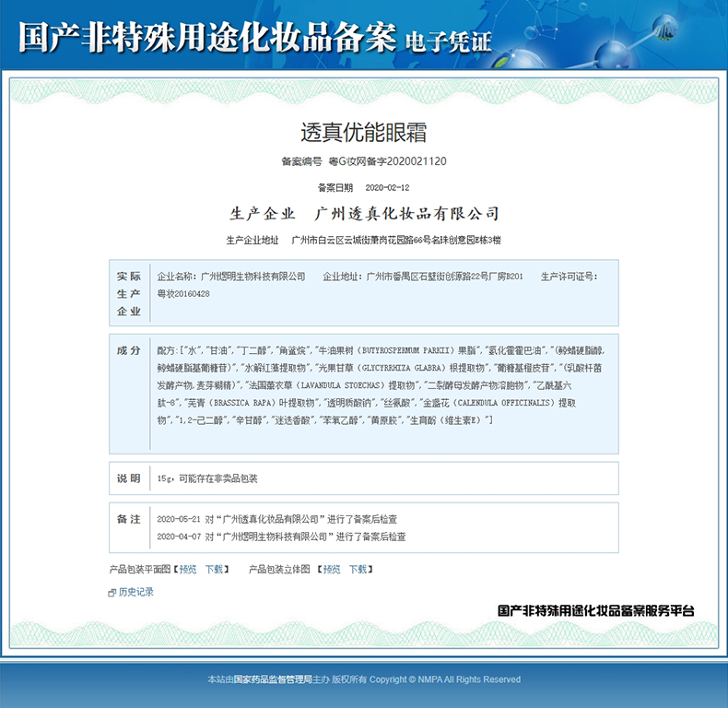Click the ingredient line with CALENDULA OFFICINALIS
This screenshot has width=728, height=708.
367,403
